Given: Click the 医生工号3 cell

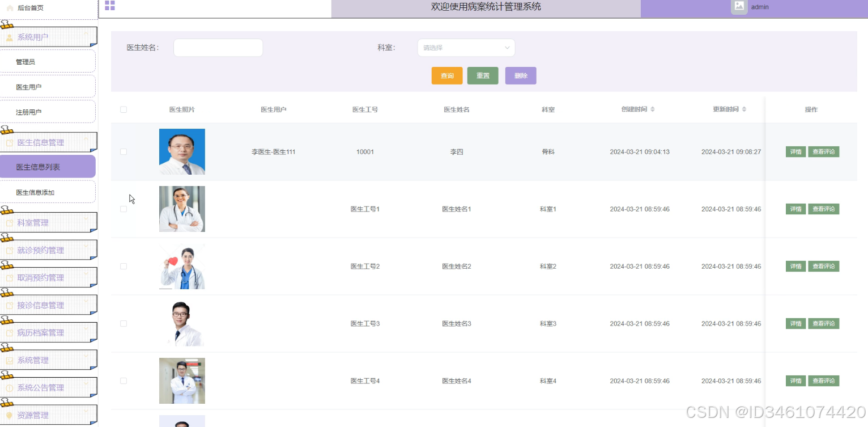Looking at the screenshot, I should [365, 324].
